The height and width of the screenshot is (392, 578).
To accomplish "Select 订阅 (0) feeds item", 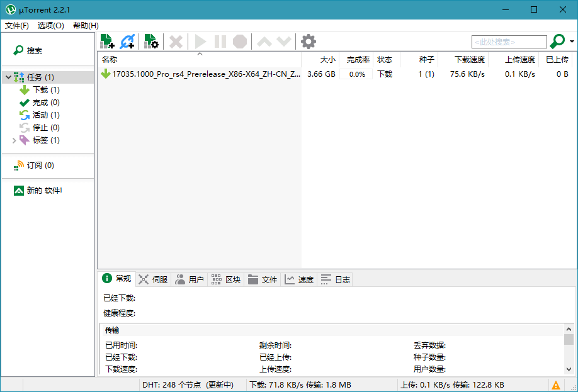I will [40, 165].
